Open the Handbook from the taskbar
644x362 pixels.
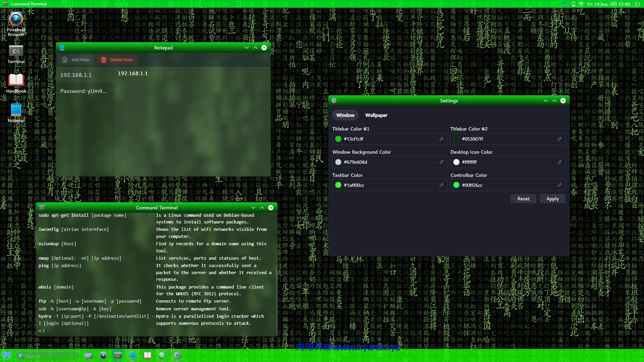[148, 355]
